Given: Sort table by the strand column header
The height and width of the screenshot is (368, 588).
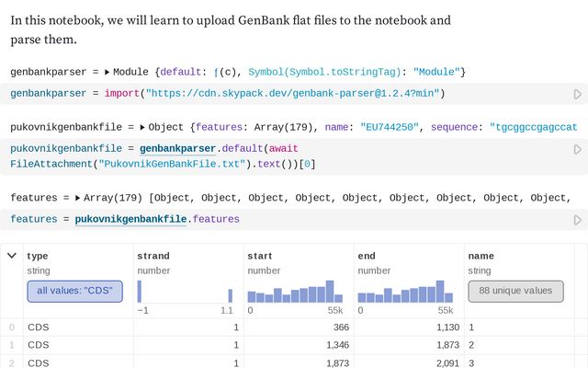Looking at the screenshot, I should pyautogui.click(x=153, y=256).
